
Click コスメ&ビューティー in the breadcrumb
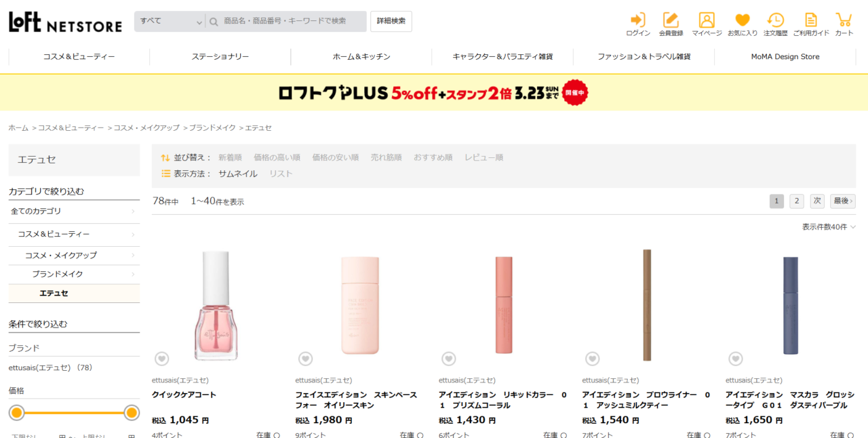pos(71,128)
